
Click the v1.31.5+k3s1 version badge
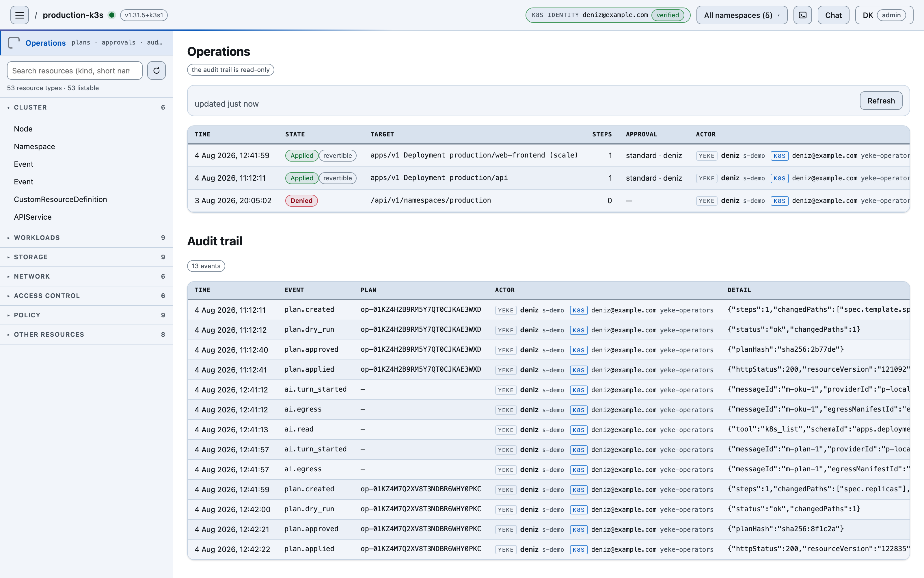coord(144,15)
